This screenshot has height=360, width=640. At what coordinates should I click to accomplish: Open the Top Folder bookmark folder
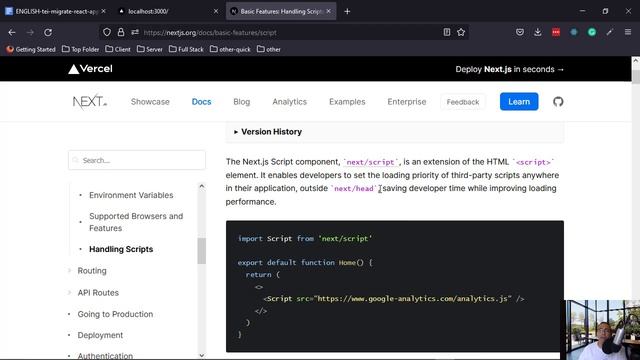point(80,49)
